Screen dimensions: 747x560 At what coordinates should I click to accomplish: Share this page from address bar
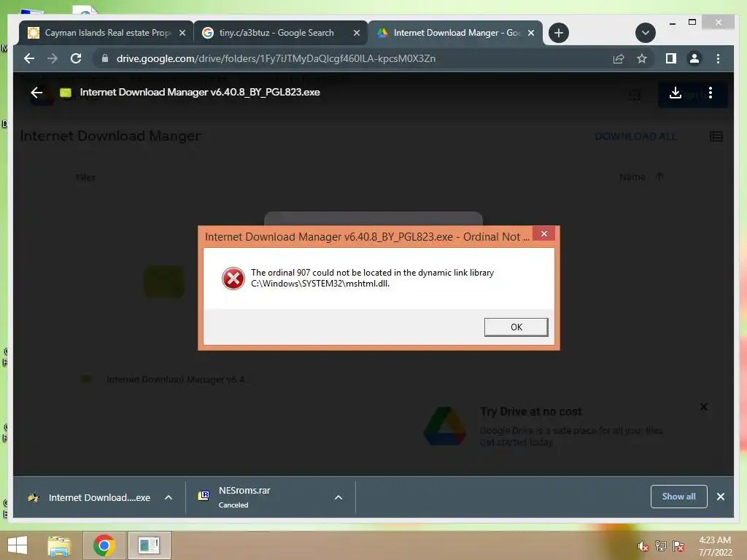(x=619, y=58)
